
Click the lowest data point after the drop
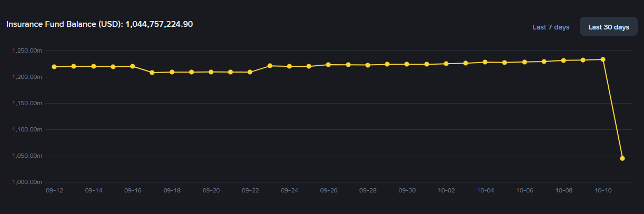[x=622, y=158]
